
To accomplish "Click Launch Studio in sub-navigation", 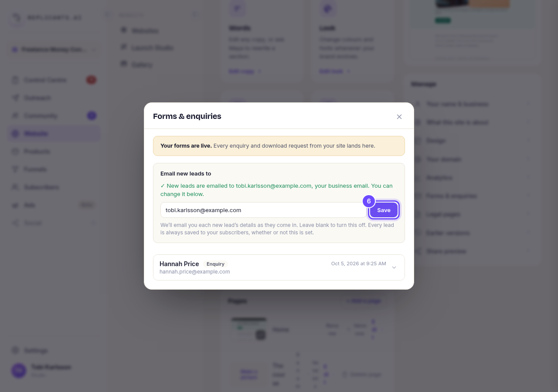I will tap(152, 47).
